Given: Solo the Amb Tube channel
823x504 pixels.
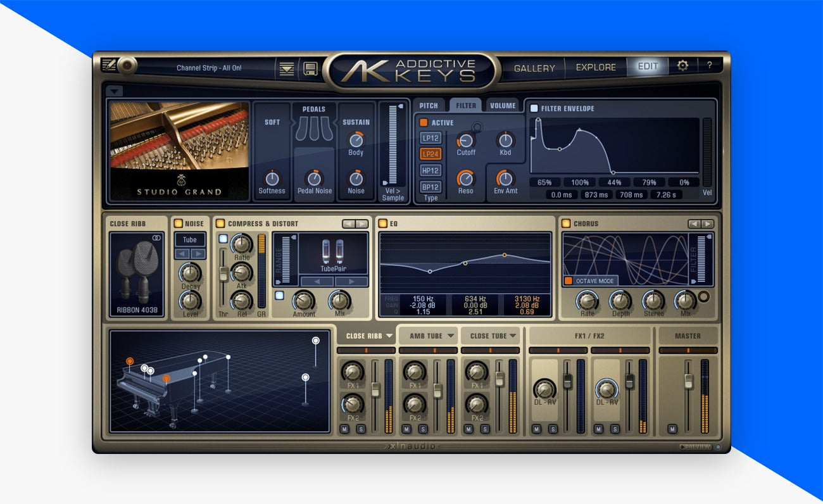Looking at the screenshot, I should pyautogui.click(x=423, y=429).
